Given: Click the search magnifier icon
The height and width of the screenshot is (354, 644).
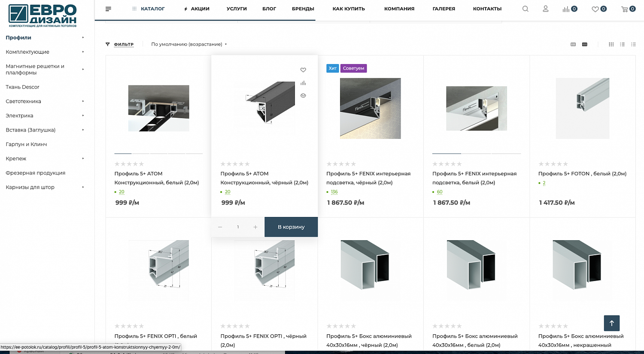Looking at the screenshot, I should 526,9.
